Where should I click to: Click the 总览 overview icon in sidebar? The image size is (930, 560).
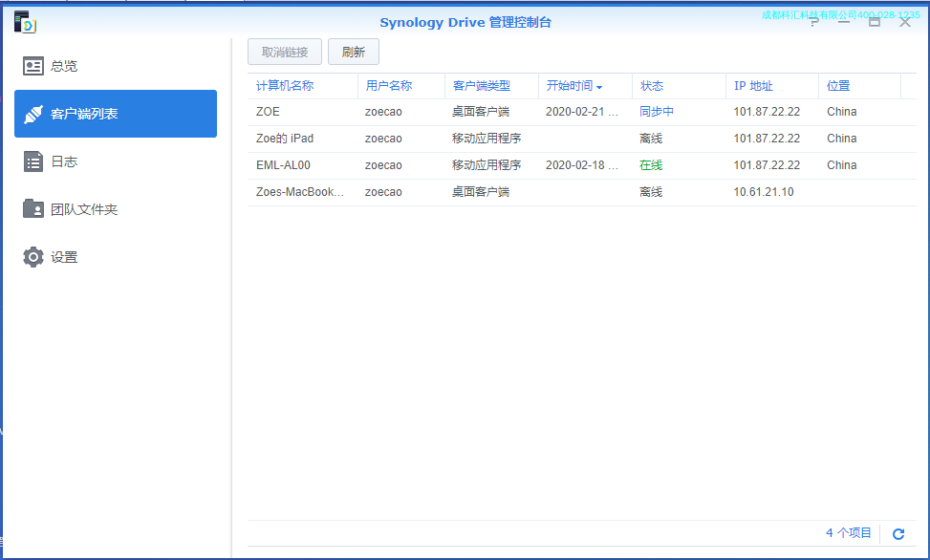(33, 66)
